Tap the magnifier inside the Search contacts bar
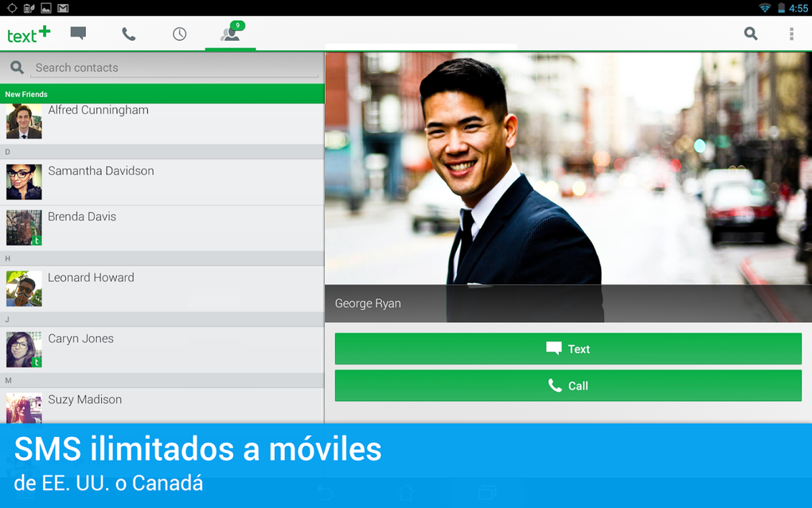812x508 pixels. [16, 68]
